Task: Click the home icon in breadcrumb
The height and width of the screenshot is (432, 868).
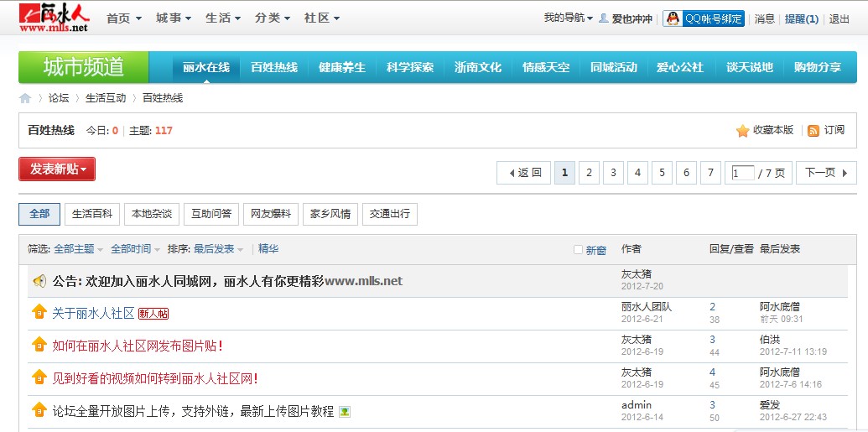Action: point(25,98)
